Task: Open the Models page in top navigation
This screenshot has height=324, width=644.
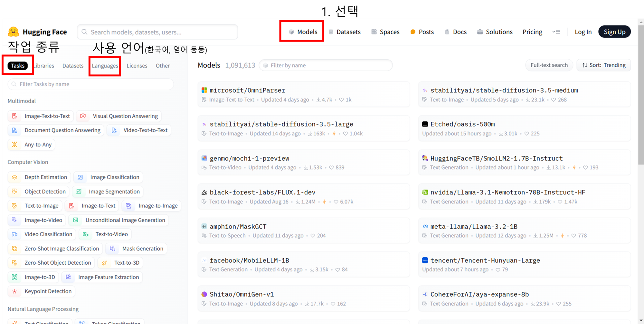Action: (303, 32)
